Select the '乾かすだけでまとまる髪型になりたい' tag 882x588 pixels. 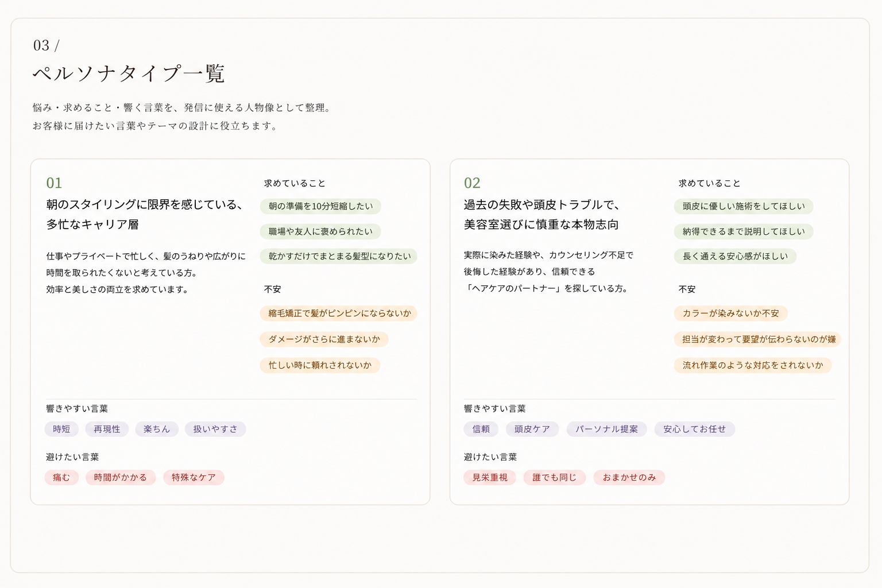pos(339,256)
